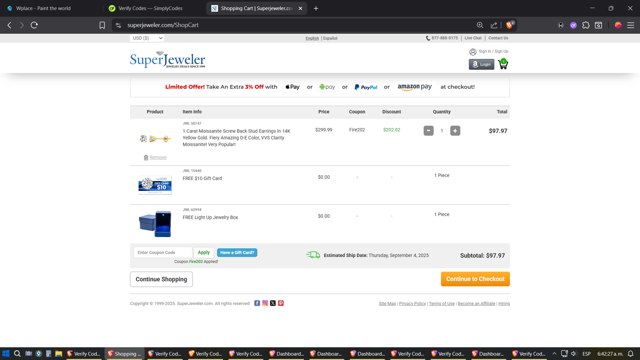Open Windows taskbar search
Screen dimensions: 640x360
point(17,353)
